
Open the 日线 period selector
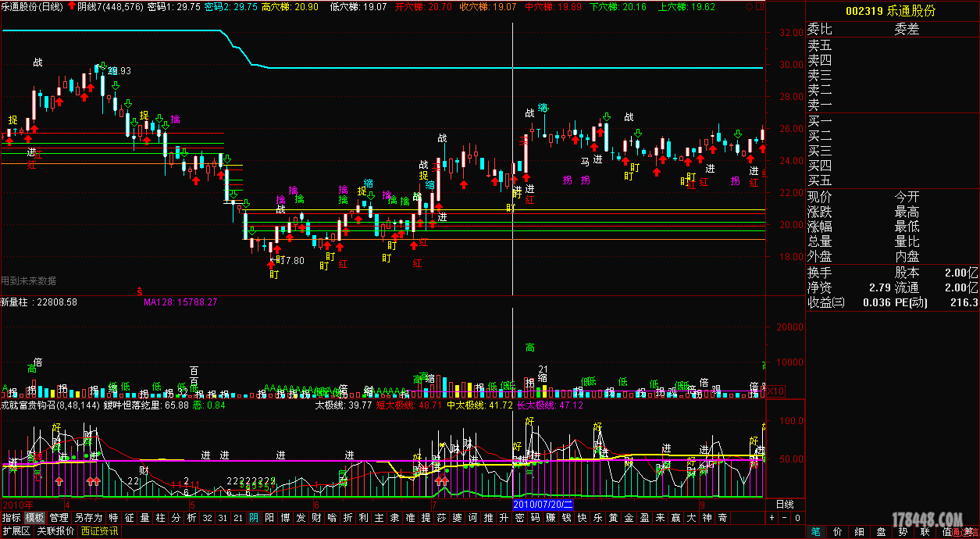(785, 505)
